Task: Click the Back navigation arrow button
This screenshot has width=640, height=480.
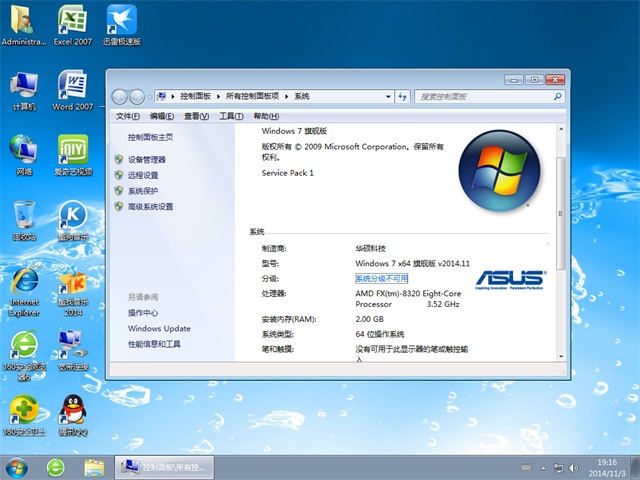Action: coord(122,97)
